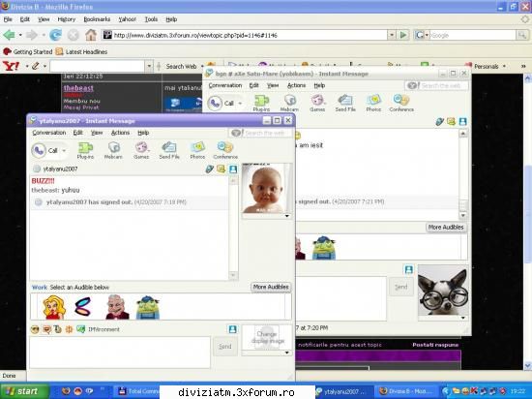This screenshot has width=532, height=399.
Task: Click Call phone icon in ytalyanu2007 window
Action: 39,150
